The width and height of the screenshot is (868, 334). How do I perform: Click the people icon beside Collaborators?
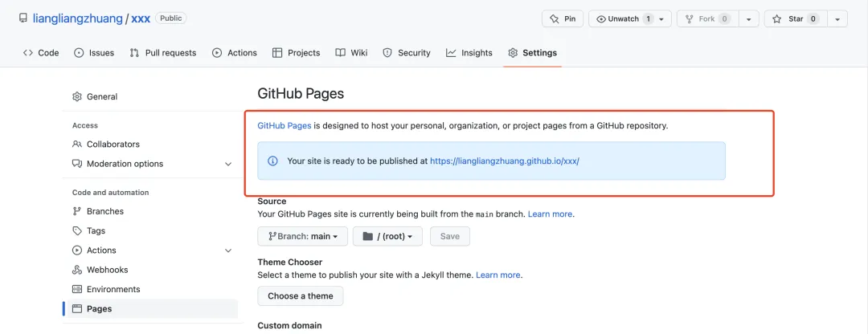pos(77,145)
